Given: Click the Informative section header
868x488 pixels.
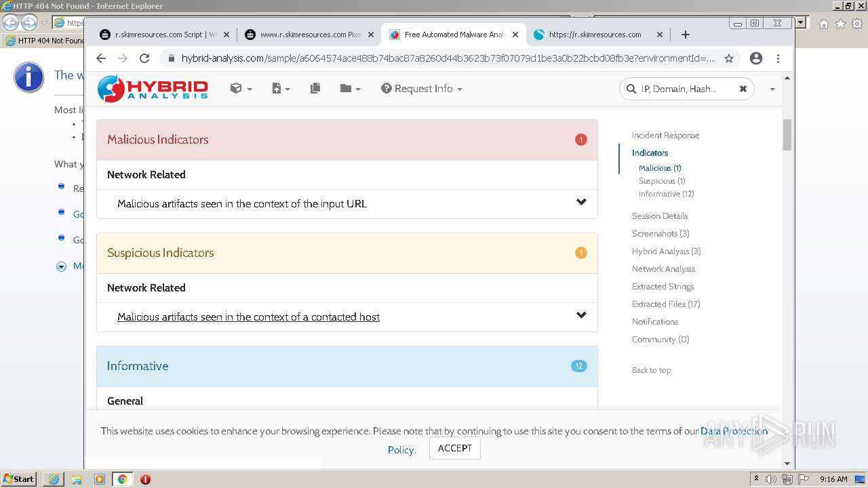Looking at the screenshot, I should pos(347,366).
